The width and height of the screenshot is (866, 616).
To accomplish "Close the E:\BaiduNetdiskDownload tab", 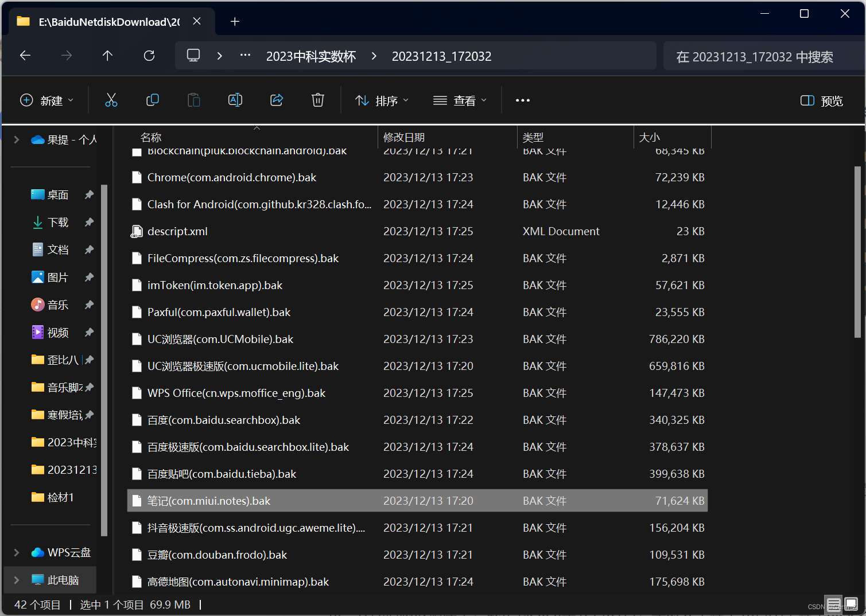I will pos(197,21).
